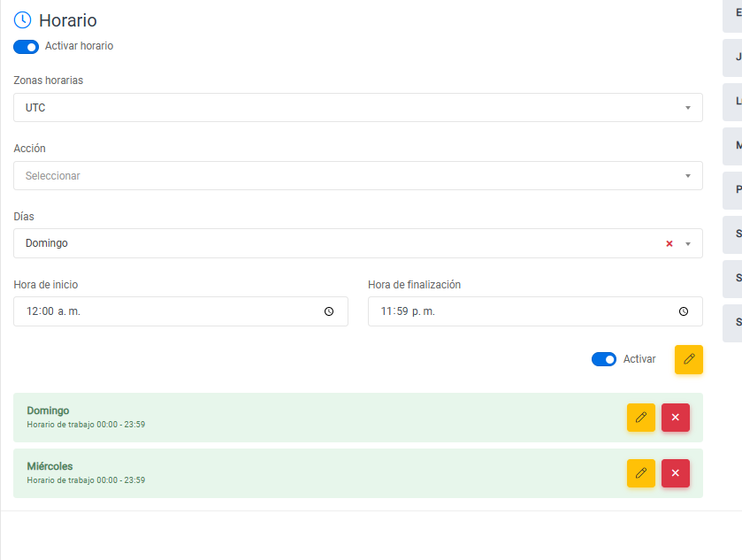Expand the Días dropdown arrow
The height and width of the screenshot is (560, 742).
[688, 244]
